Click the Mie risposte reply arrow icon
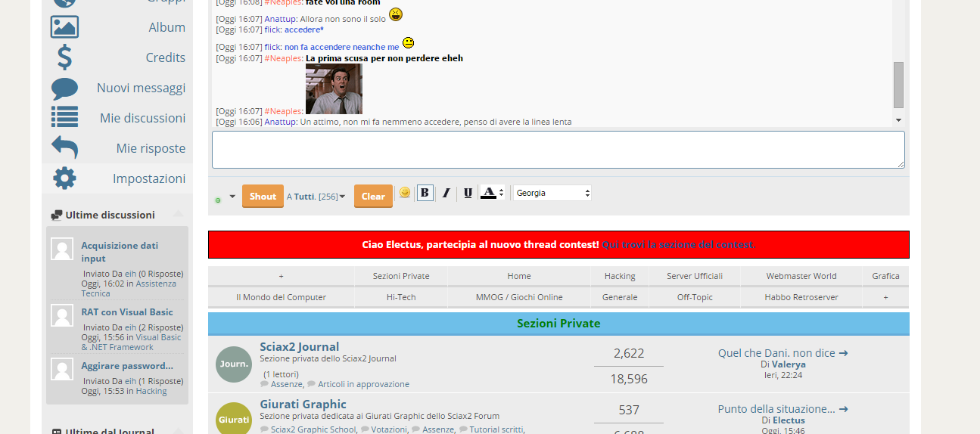Image resolution: width=980 pixels, height=434 pixels. coord(64,147)
